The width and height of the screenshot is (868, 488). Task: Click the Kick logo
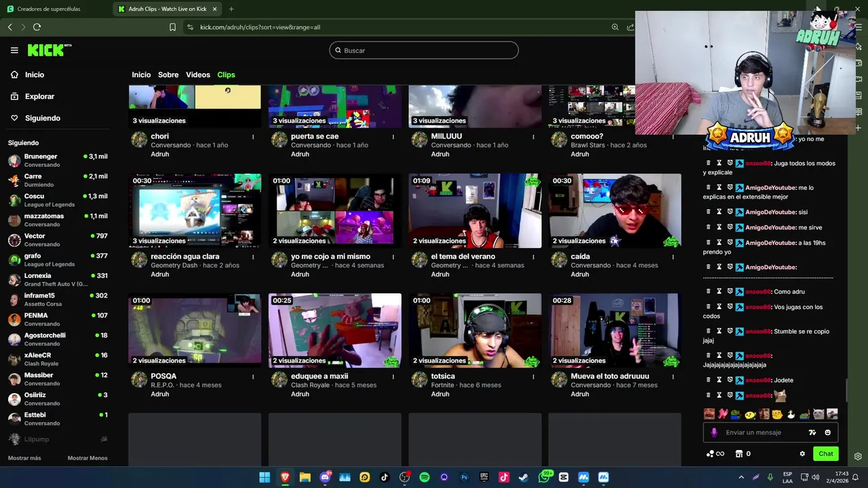coord(50,50)
